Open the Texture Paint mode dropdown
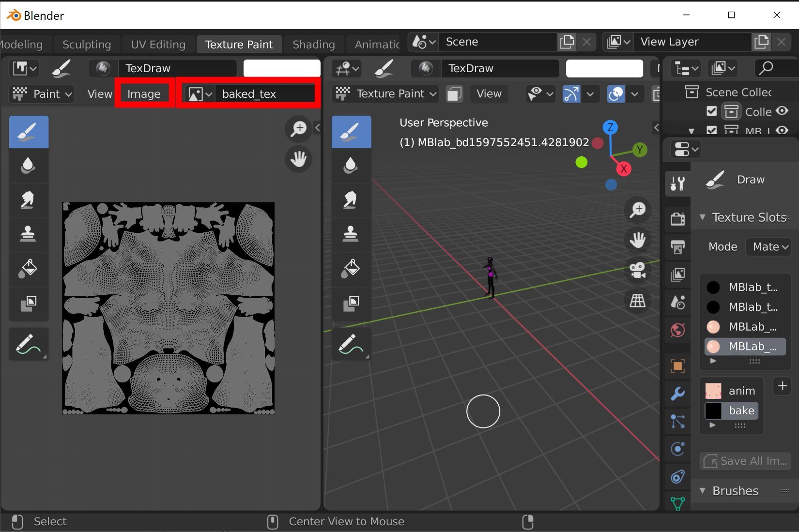The height and width of the screenshot is (532, 799). (x=385, y=94)
